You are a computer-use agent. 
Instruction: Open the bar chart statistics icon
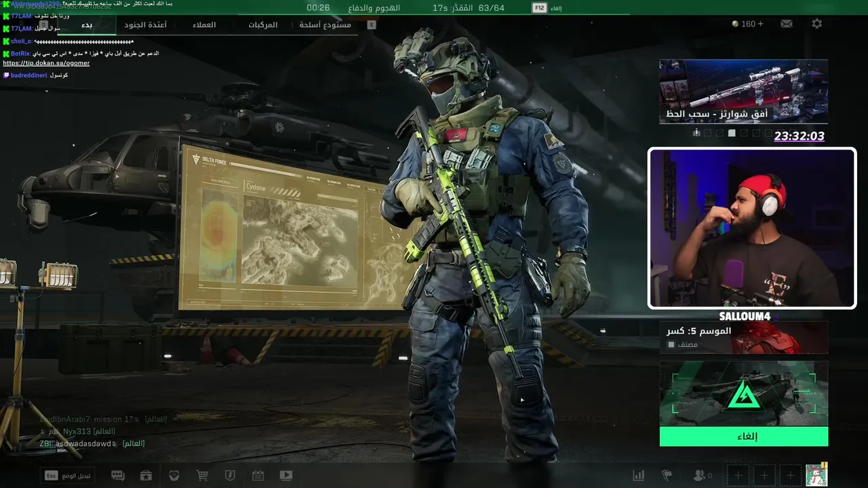[x=638, y=476]
